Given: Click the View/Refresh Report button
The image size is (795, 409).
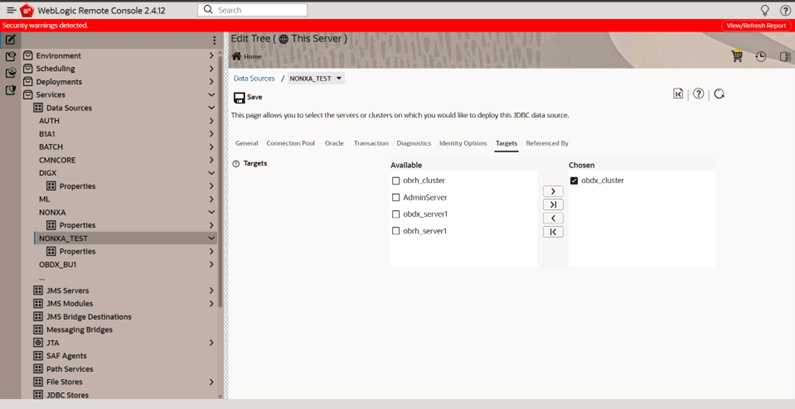Looking at the screenshot, I should (x=756, y=25).
